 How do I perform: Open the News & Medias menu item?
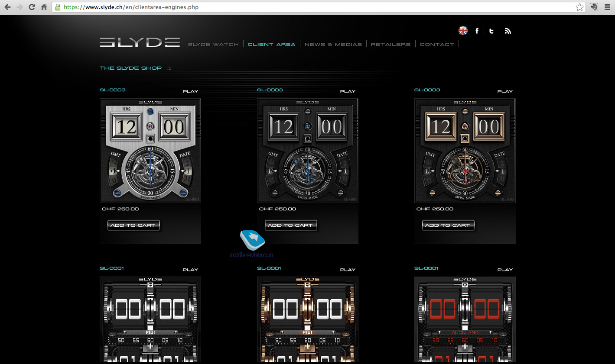tap(333, 44)
